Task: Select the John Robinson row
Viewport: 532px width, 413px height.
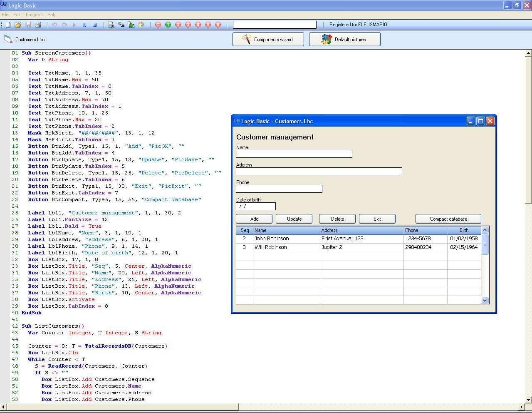Action: pos(359,239)
